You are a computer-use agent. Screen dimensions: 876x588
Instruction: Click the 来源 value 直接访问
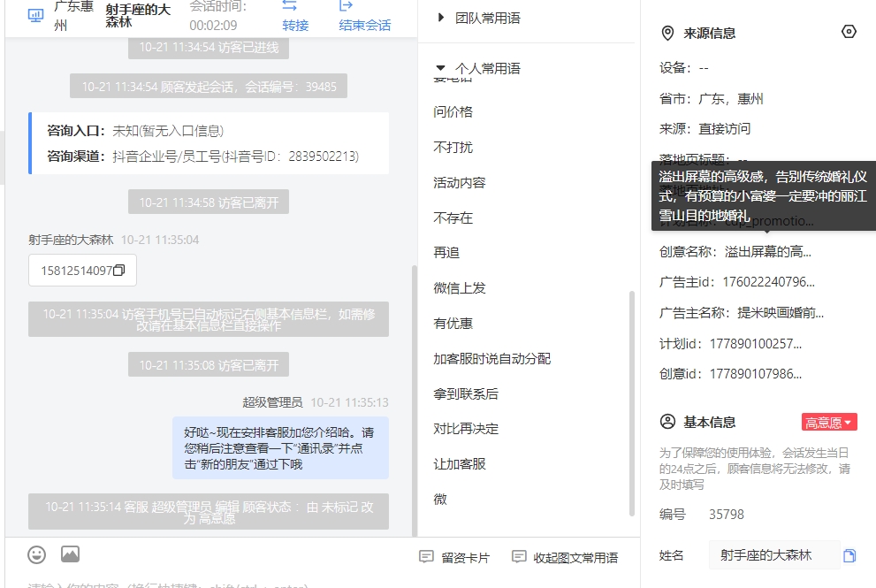click(x=725, y=128)
